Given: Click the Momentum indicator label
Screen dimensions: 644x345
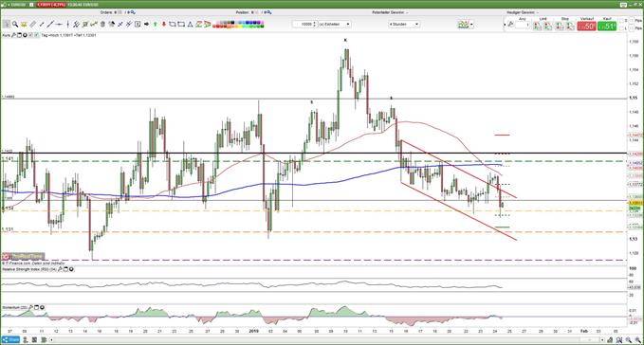Looking at the screenshot, I should [x=14, y=307].
